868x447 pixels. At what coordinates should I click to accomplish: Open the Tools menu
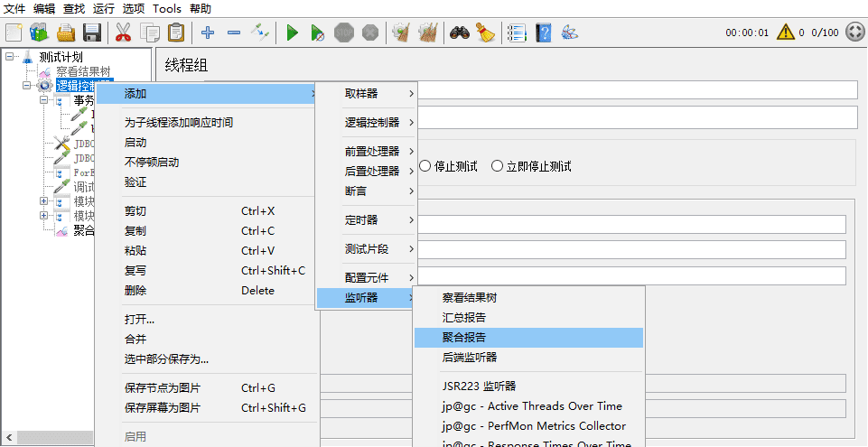pyautogui.click(x=167, y=9)
